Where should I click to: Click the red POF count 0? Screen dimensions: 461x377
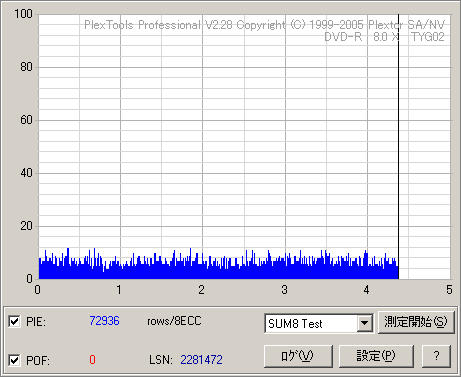(x=92, y=360)
